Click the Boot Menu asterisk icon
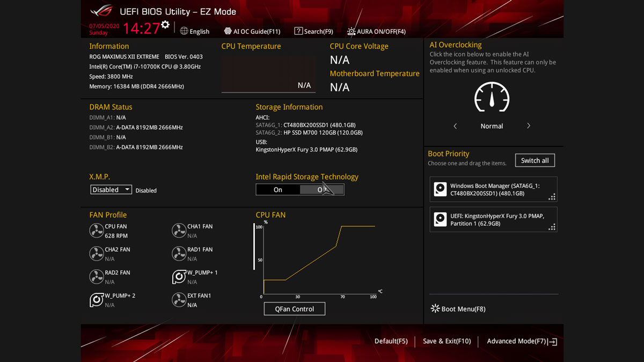This screenshot has width=644, height=362. click(x=435, y=308)
